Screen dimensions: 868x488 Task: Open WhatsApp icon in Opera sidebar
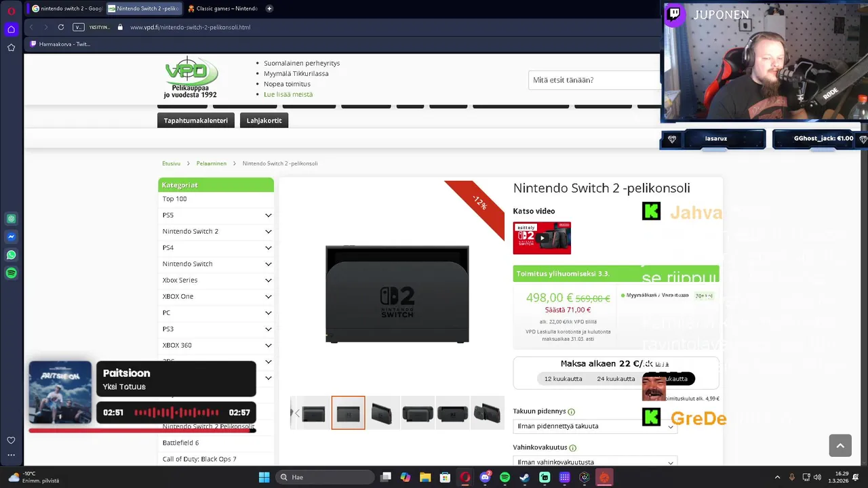pos(11,256)
